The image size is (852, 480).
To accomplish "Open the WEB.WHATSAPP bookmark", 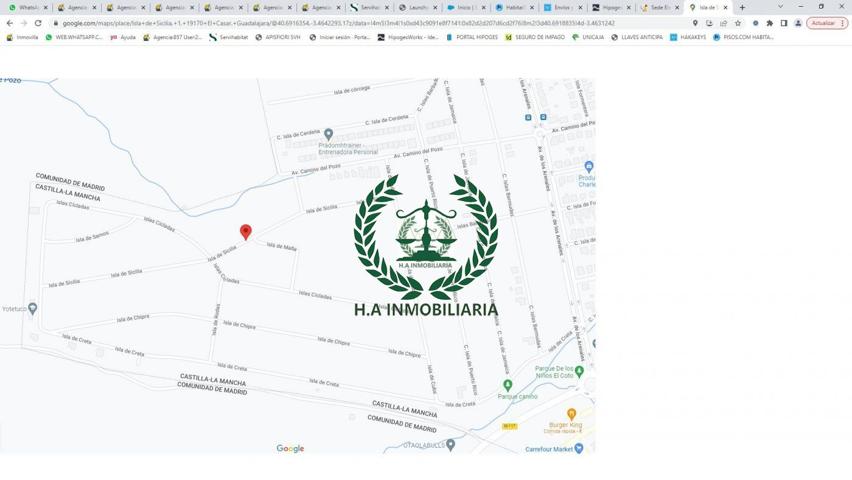I will (x=74, y=38).
